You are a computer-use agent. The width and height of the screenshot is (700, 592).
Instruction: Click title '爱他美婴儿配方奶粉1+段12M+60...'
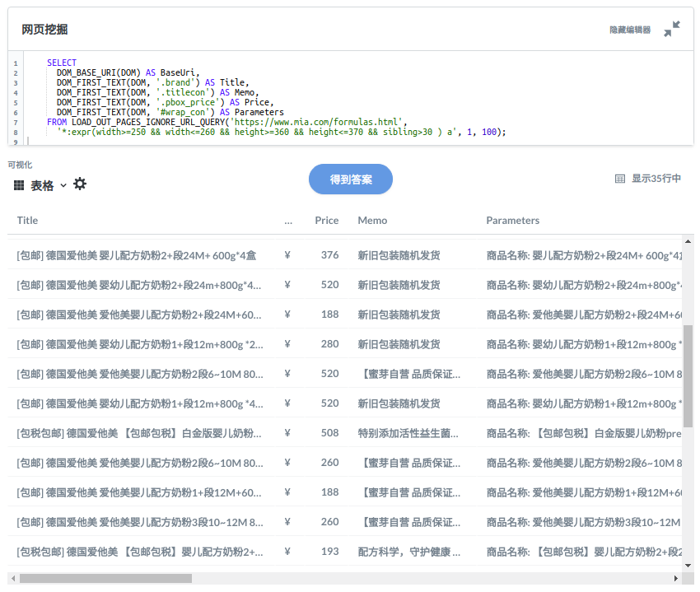(x=139, y=492)
